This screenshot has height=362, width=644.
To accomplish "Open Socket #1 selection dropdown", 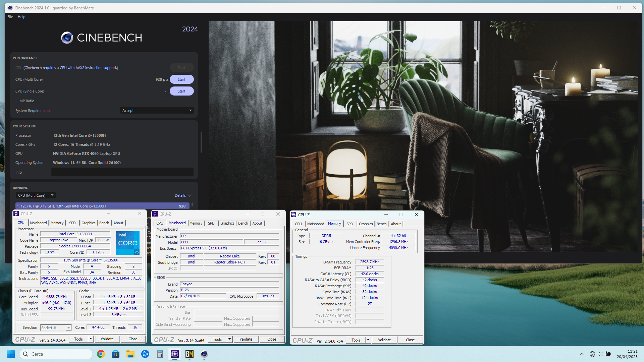I will [x=56, y=328].
